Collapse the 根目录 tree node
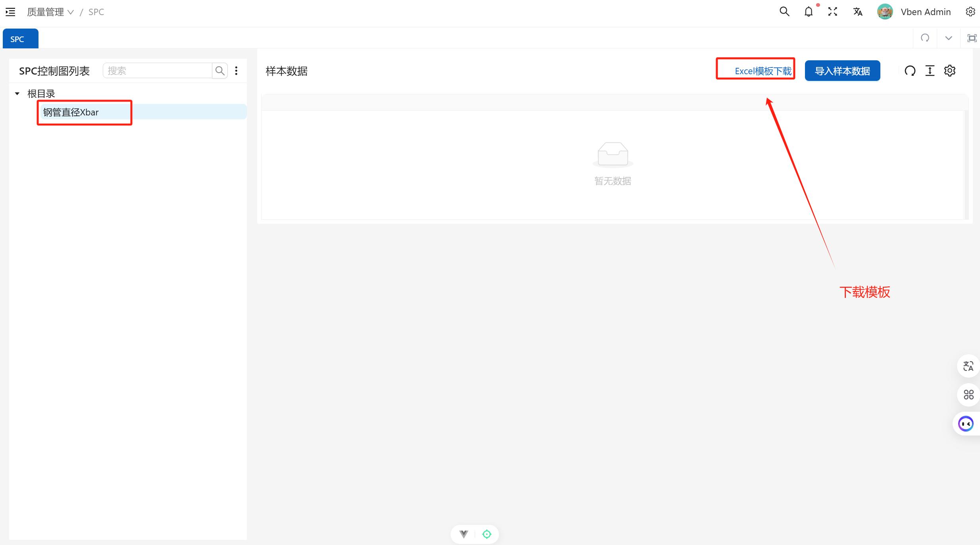 [x=17, y=94]
